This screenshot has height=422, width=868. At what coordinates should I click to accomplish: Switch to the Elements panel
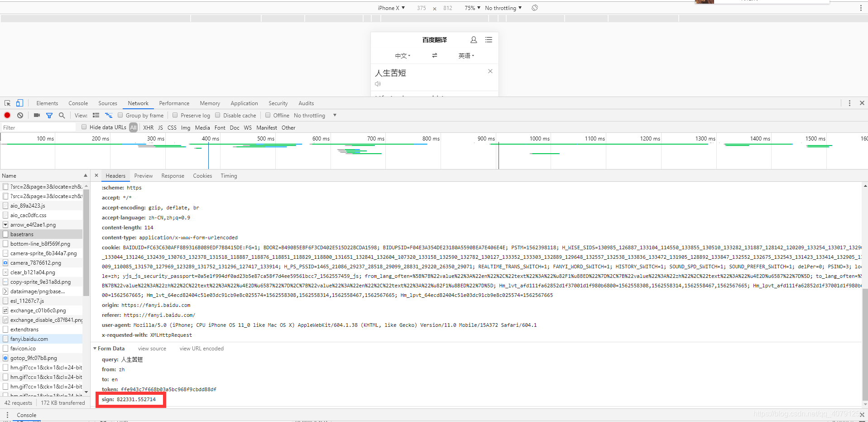point(47,103)
